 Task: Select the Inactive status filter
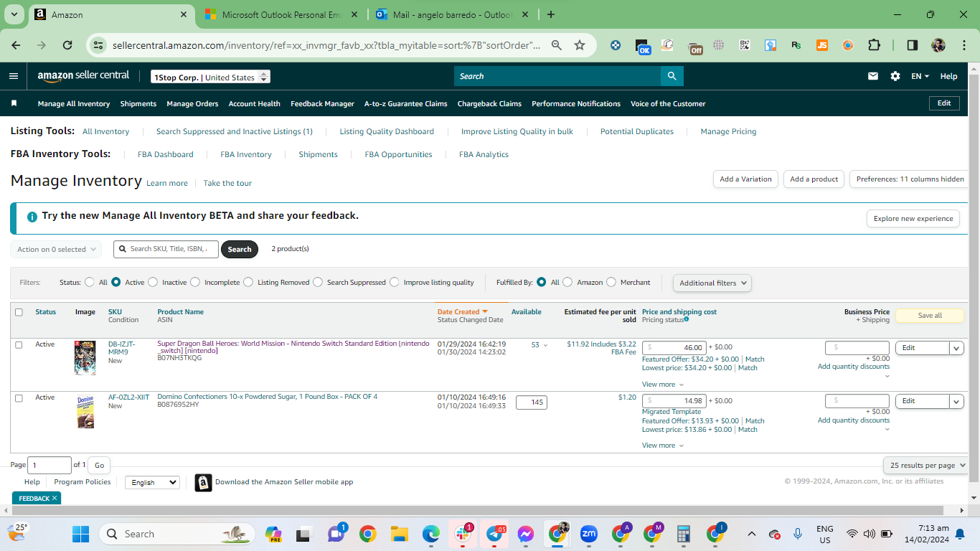[153, 282]
